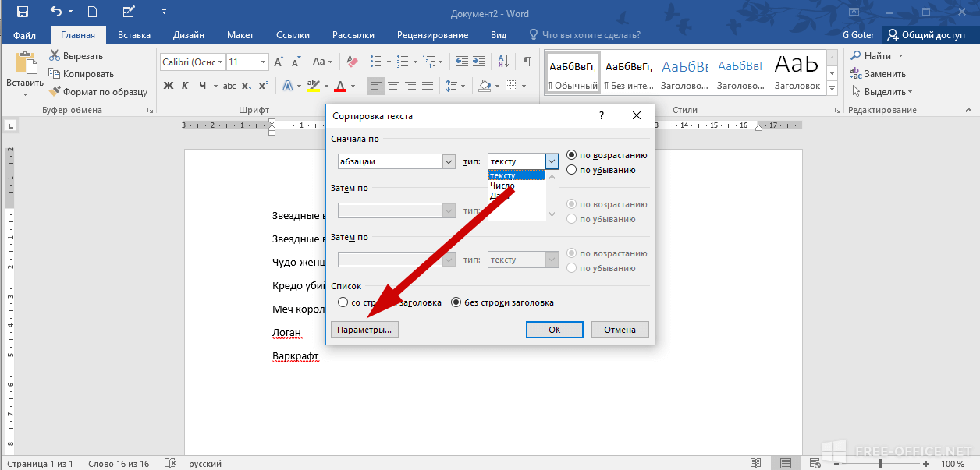
Task: Click Копировать copy button
Action: pos(82,74)
